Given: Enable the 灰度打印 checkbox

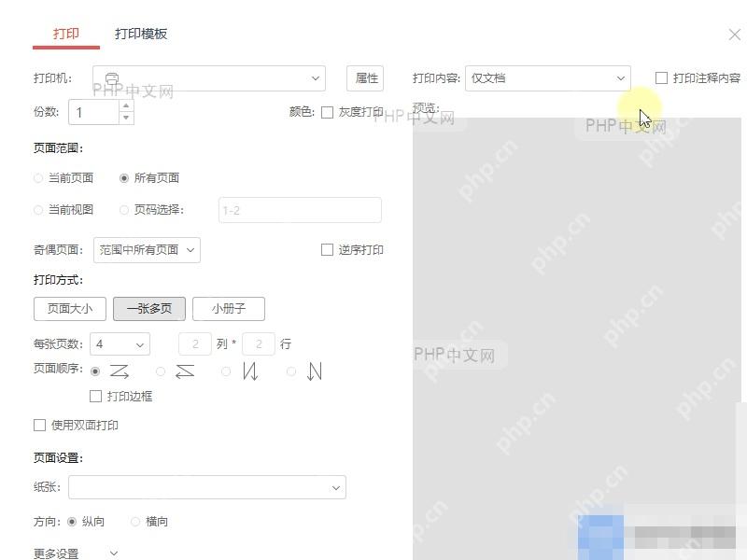Looking at the screenshot, I should (x=328, y=112).
